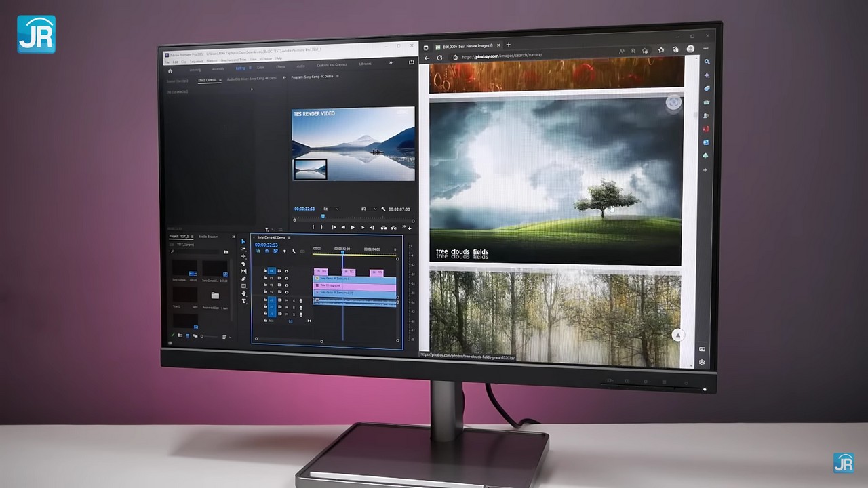Open Effect Controls panel menu

click(220, 80)
